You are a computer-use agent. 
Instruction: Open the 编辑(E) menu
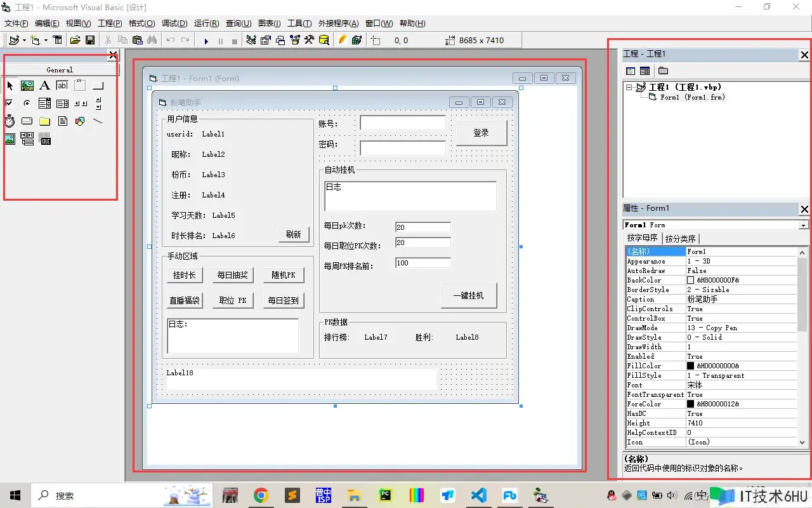click(x=47, y=23)
